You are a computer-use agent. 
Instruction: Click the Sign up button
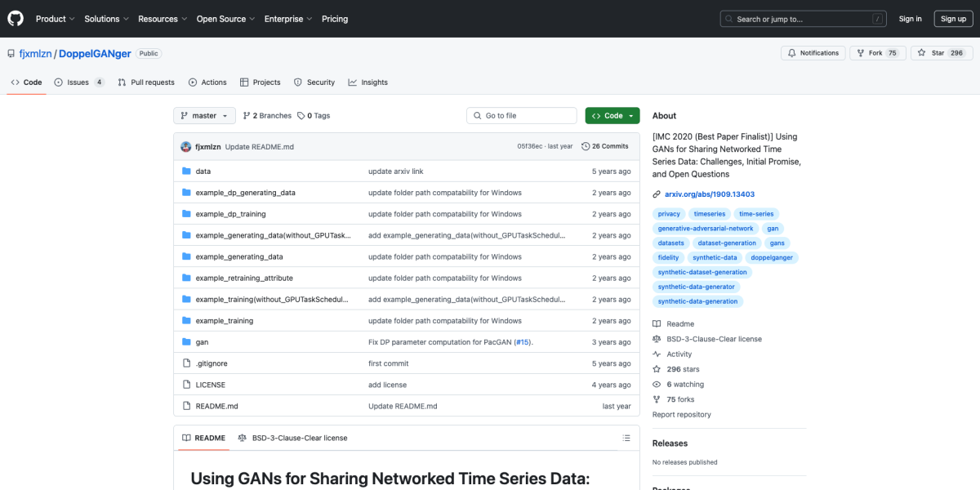(953, 19)
